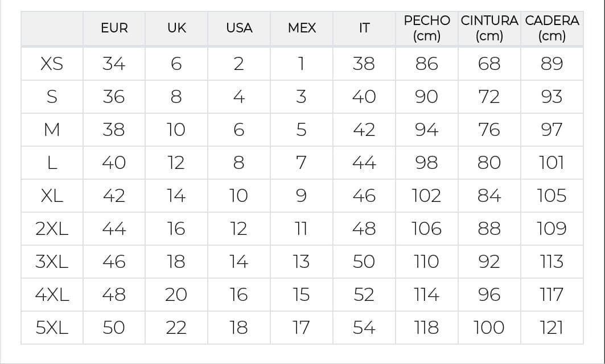Select the UK column header
605x364 pixels.
(176, 28)
